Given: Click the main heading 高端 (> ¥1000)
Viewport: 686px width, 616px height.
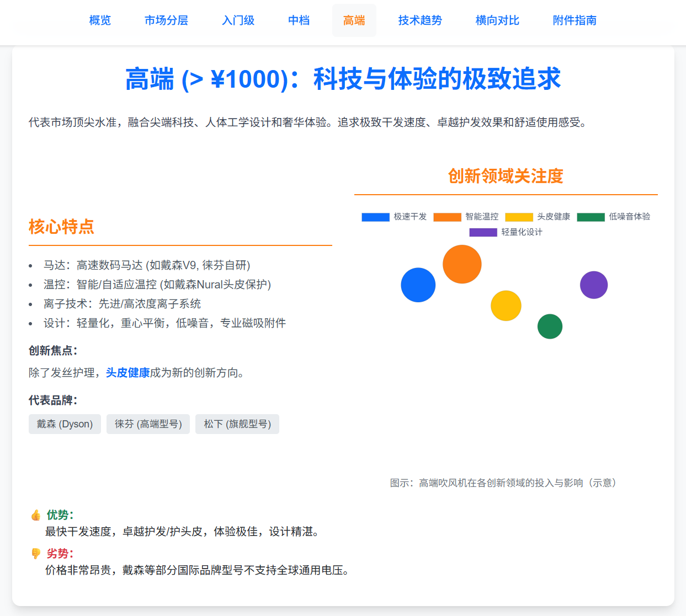Looking at the screenshot, I should (343, 79).
